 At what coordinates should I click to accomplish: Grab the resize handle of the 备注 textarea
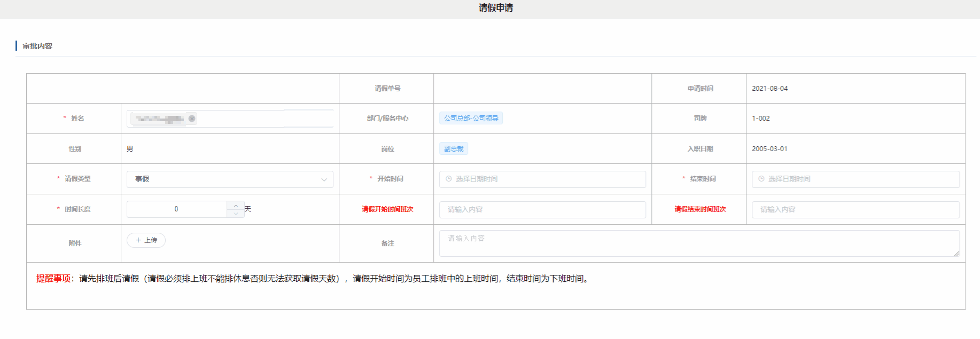click(956, 254)
